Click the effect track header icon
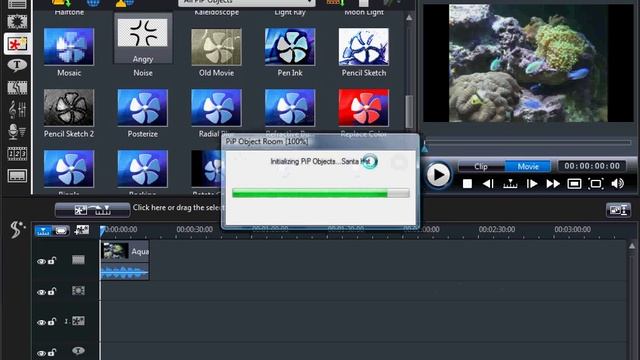The height and width of the screenshot is (360, 640). [x=78, y=291]
